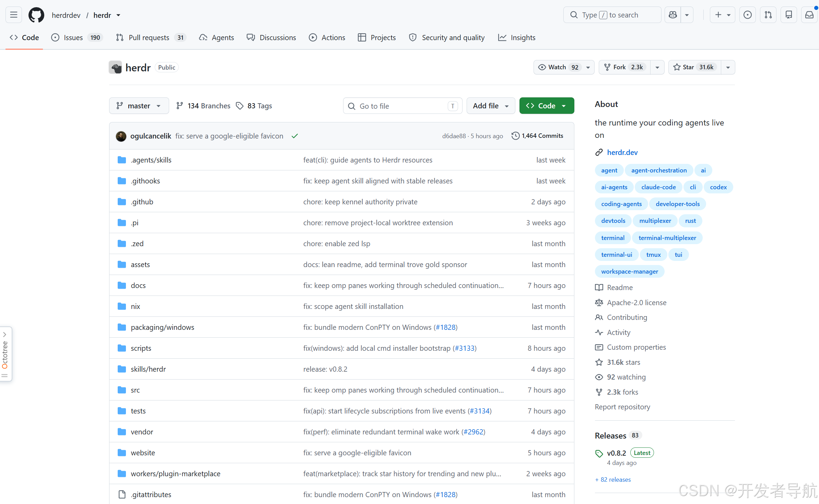Image resolution: width=819 pixels, height=504 pixels.
Task: Open the Actions tab
Action: tap(327, 37)
